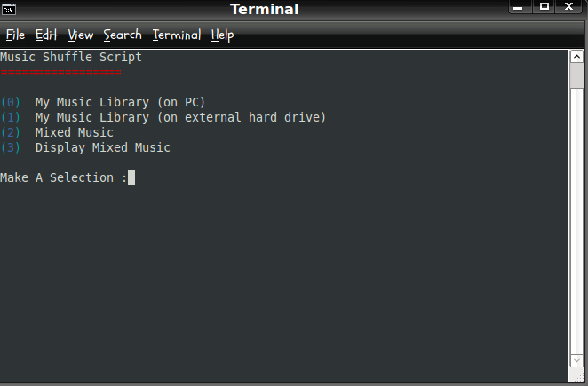588x386 pixels.
Task: Click option 1 external hard drive line
Action: (163, 117)
